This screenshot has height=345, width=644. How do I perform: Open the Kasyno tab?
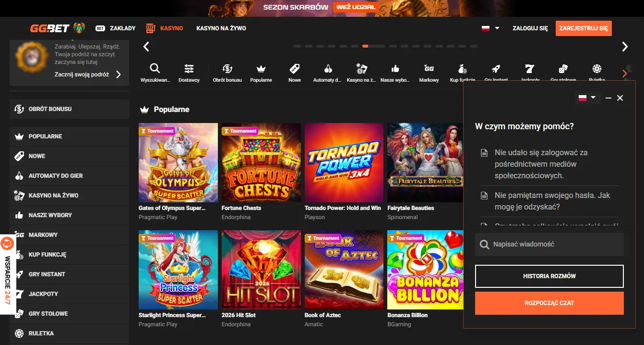(165, 28)
